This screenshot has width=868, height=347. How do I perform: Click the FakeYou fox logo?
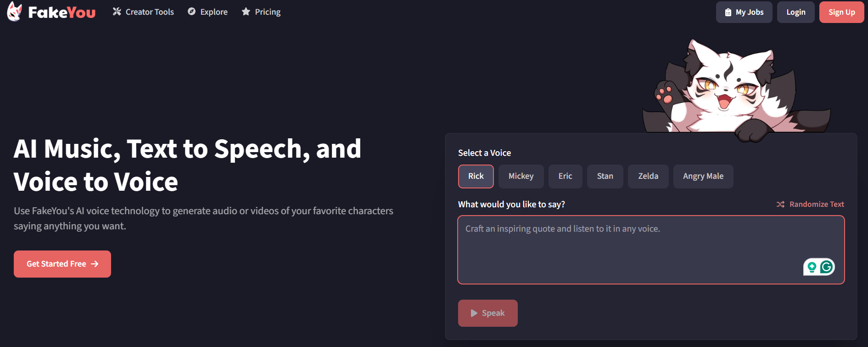pyautogui.click(x=15, y=11)
